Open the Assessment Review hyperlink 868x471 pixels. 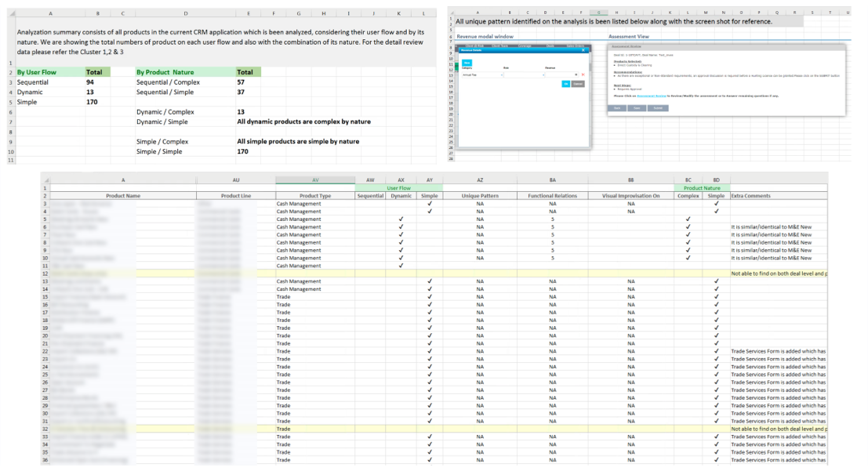pyautogui.click(x=652, y=96)
